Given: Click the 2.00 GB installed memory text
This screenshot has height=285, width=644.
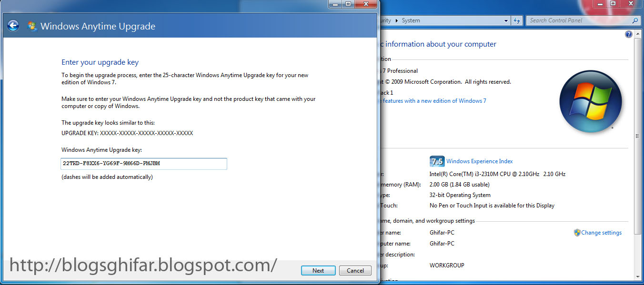Looking at the screenshot, I should 459,185.
